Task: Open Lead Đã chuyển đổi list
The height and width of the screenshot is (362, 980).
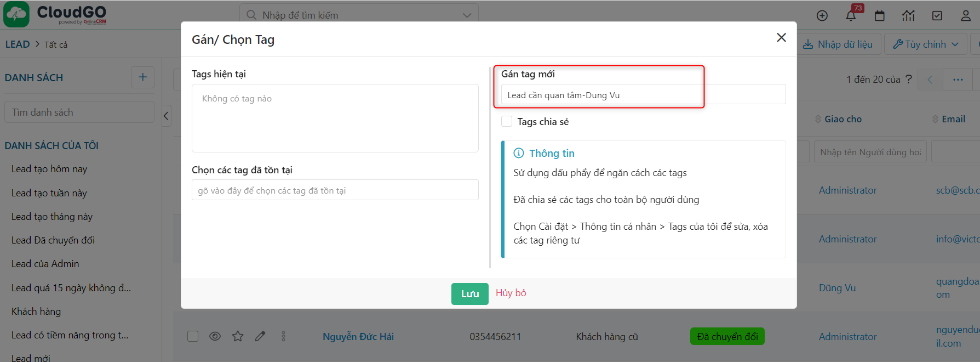Action: tap(53, 240)
